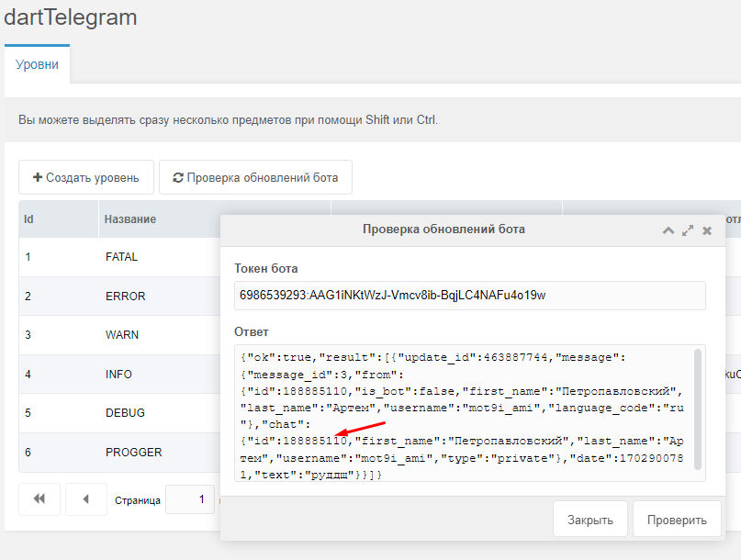Screen dimensions: 741x560
Task: Click the Ответ textarea scrollbar
Action: 698,409
